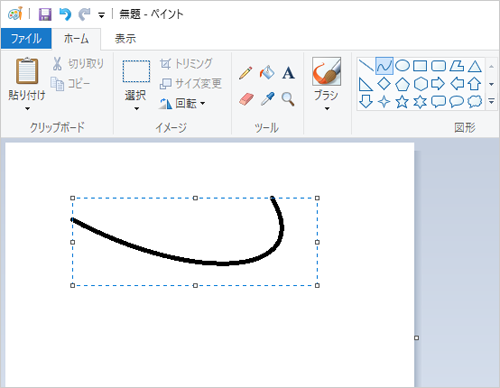Screen dimensions: 500x388
Task: Expand the ブラシ dropdown arrow
Action: [x=327, y=109]
